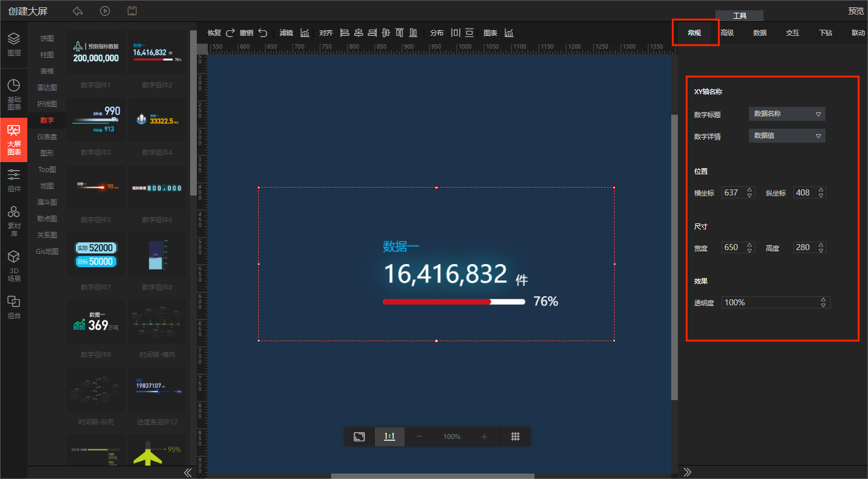This screenshot has height=479, width=868.
Task: Select the 仪表盘 chart category
Action: coord(47,137)
